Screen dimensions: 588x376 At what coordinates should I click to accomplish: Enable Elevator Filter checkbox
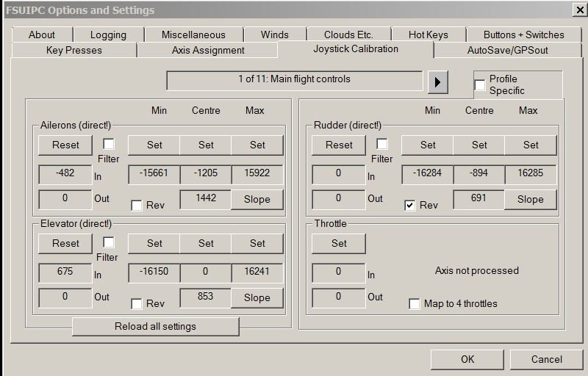point(109,242)
